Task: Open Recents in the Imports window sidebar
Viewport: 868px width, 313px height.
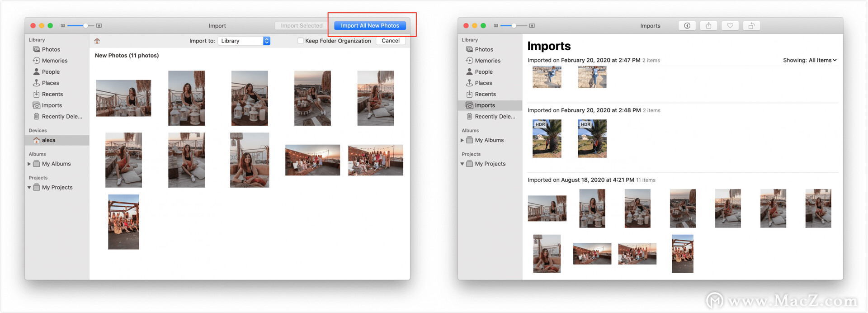Action: pyautogui.click(x=490, y=94)
